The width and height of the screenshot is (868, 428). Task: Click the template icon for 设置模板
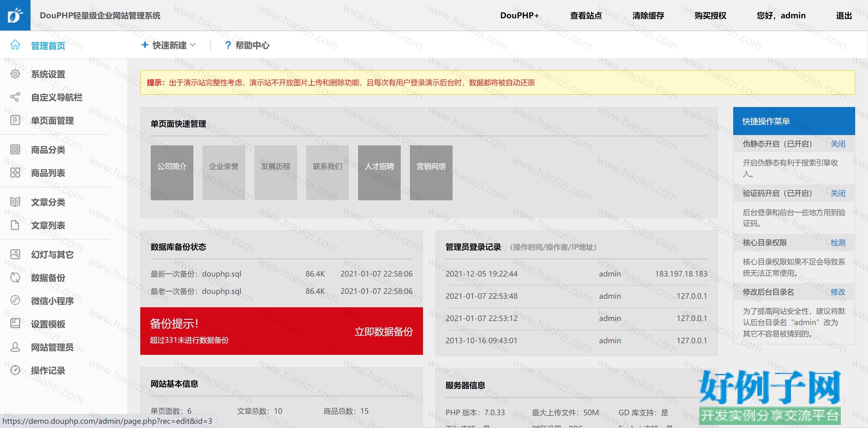click(15, 324)
